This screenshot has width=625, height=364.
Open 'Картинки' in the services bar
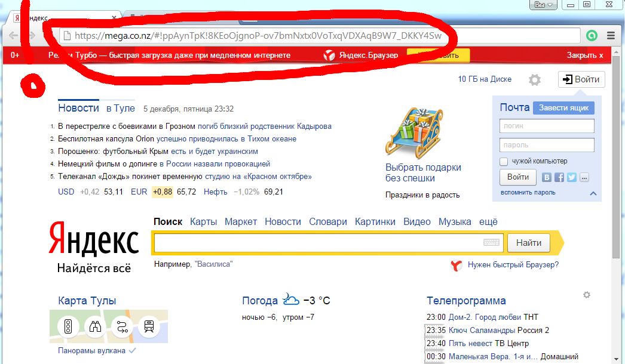tap(375, 222)
